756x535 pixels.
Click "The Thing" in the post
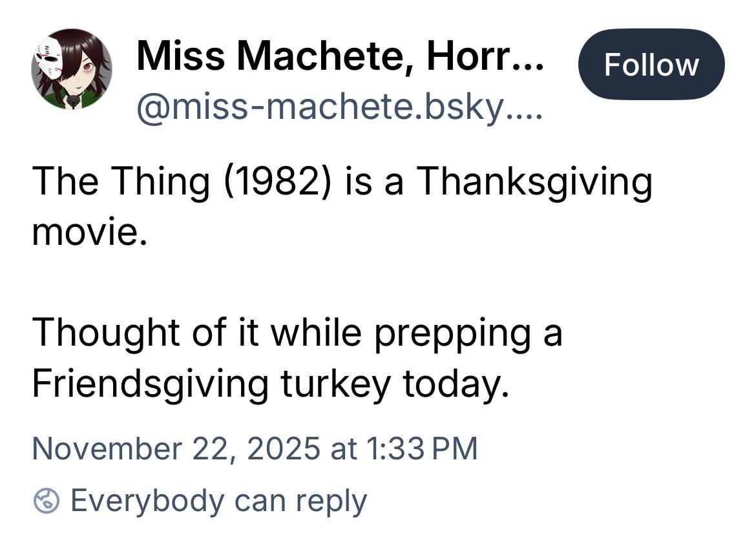(121, 182)
